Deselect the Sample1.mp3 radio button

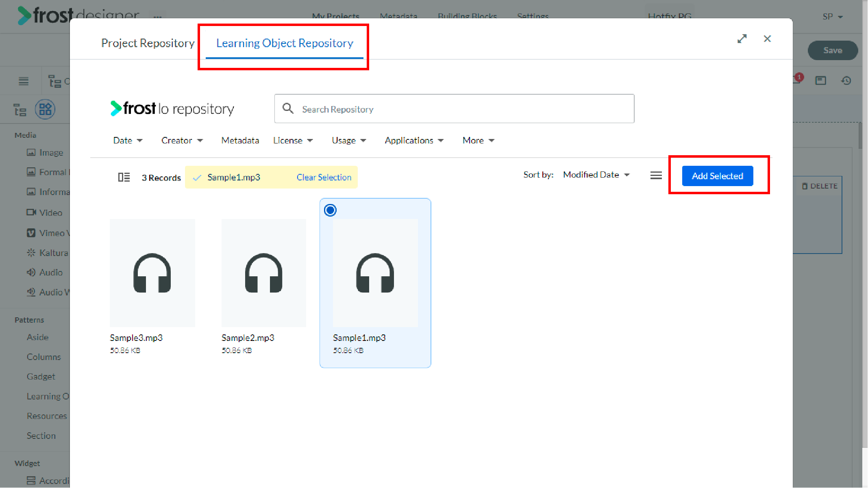click(330, 210)
